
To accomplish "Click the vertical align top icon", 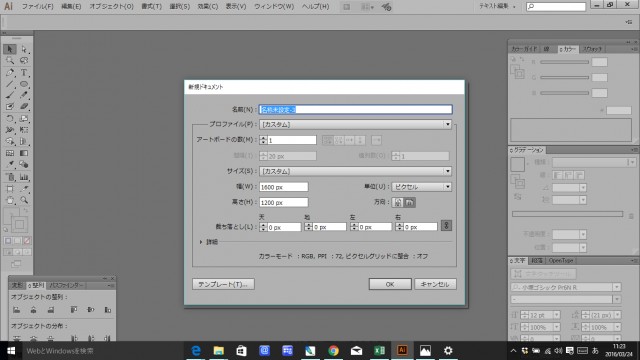I will pyautogui.click(x=73, y=310).
